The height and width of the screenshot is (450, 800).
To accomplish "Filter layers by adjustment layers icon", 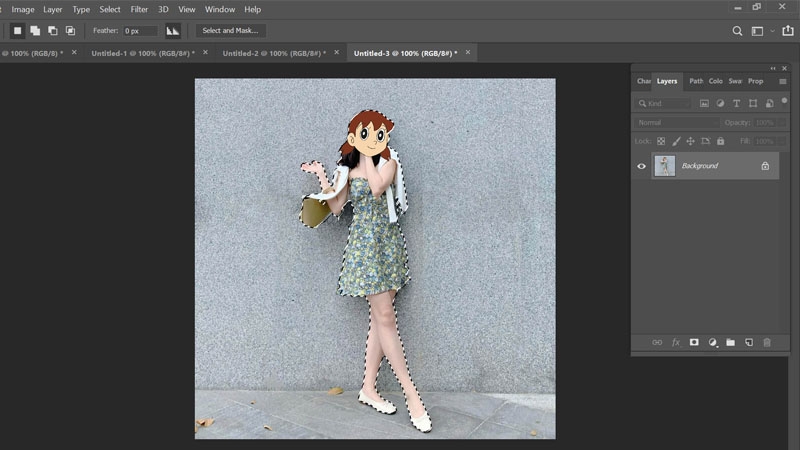I will click(720, 104).
